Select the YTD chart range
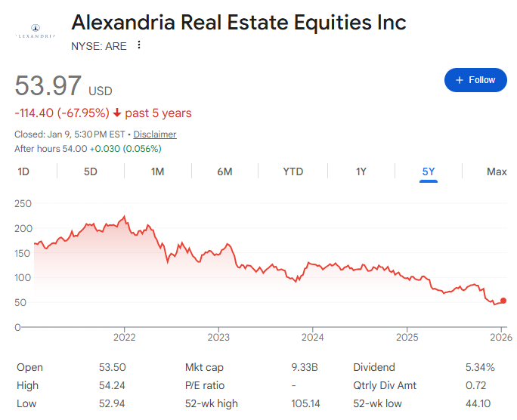The height and width of the screenshot is (420, 517). pos(293,171)
